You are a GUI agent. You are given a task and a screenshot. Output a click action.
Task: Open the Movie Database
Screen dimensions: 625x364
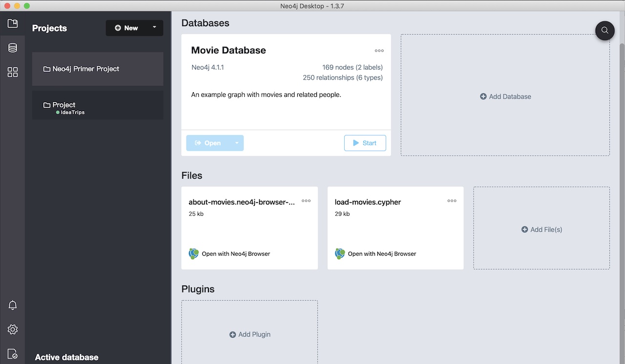click(x=208, y=143)
